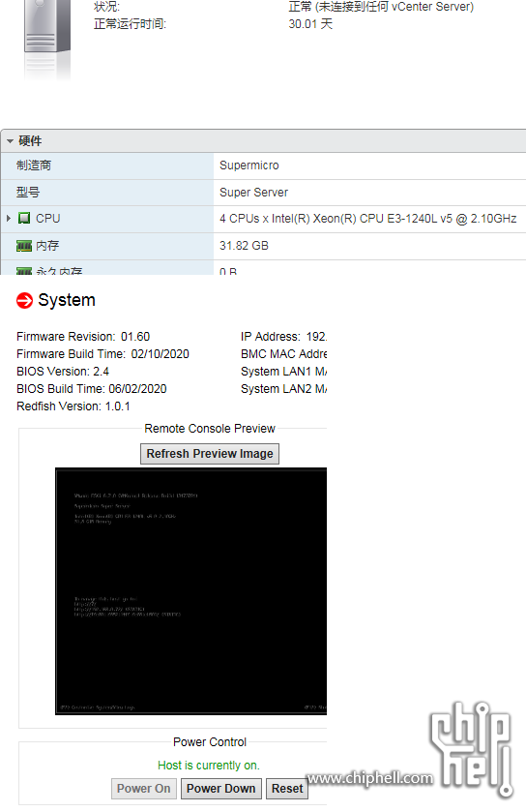Select the Redfish Version 1.0.1 text
Screen dimensions: 526x812
73,406
